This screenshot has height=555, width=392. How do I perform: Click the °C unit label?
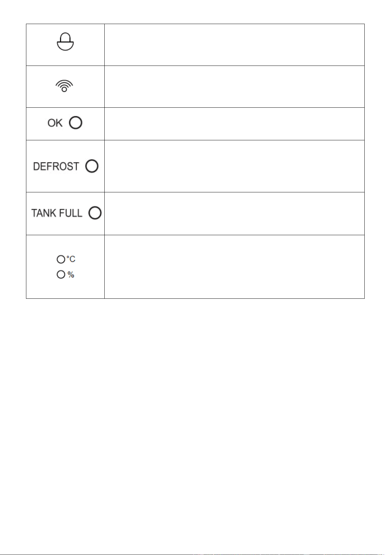[x=71, y=259]
